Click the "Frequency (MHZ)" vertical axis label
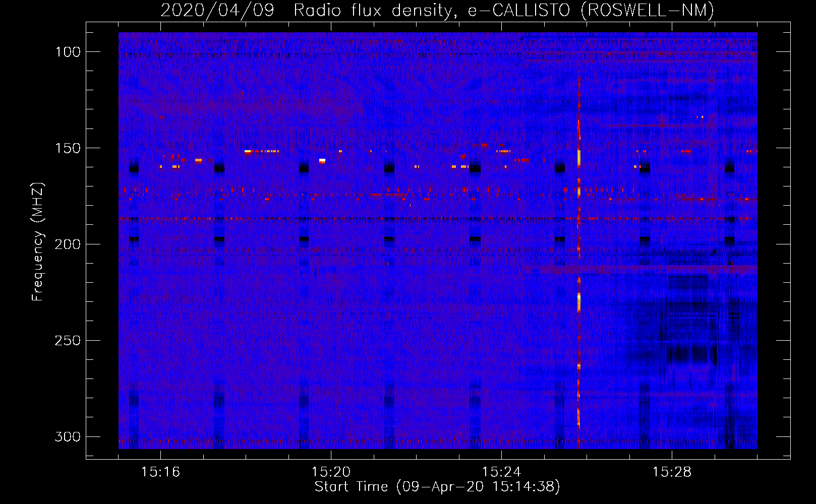 click(38, 241)
